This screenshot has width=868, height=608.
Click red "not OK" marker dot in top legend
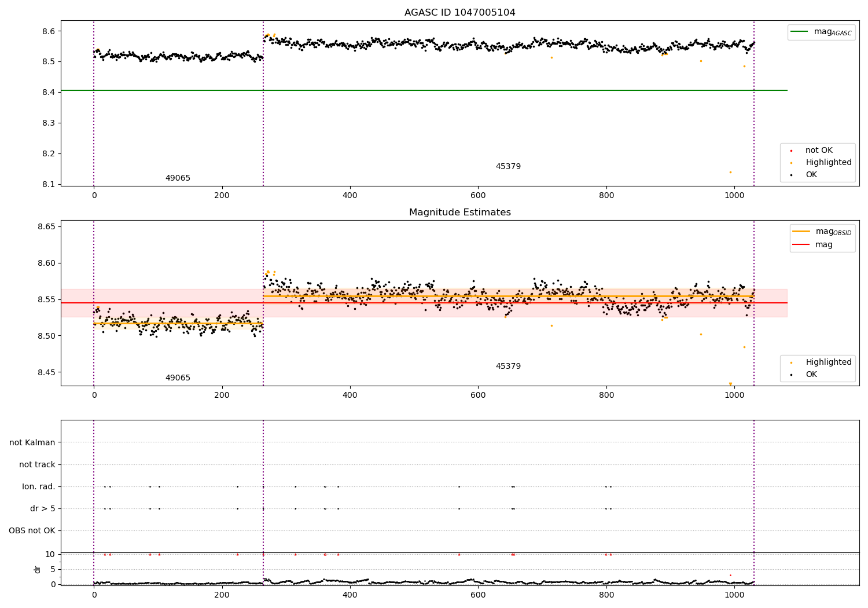click(791, 151)
